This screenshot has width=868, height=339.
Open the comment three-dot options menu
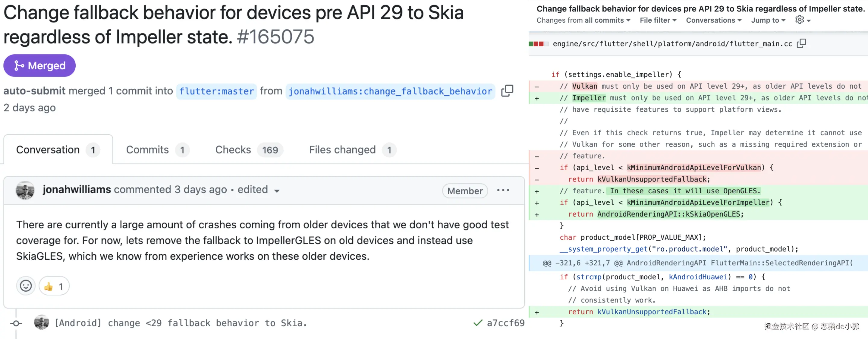click(x=503, y=190)
